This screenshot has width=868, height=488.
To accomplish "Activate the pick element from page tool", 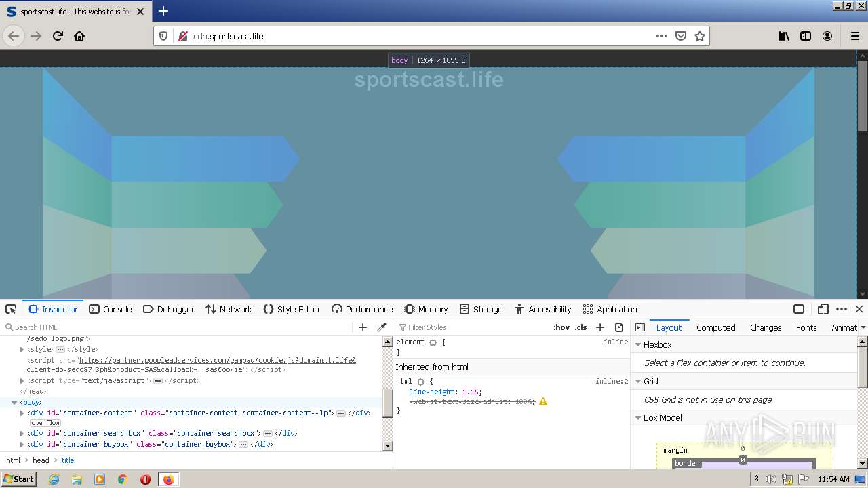I will (11, 309).
